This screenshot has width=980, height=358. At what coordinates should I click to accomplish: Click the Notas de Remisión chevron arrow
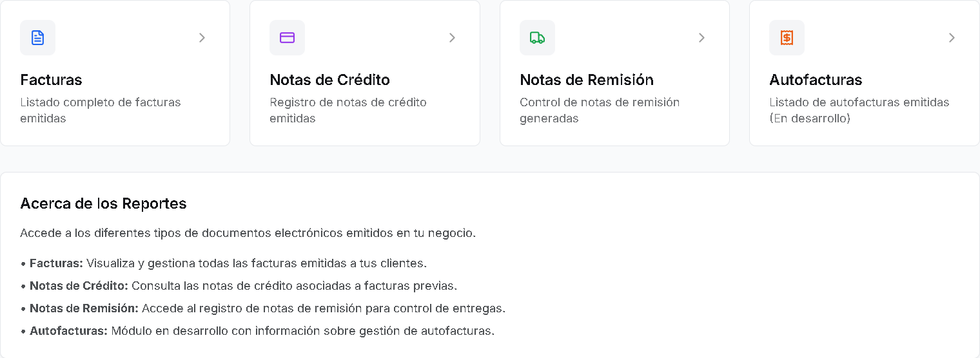(701, 38)
